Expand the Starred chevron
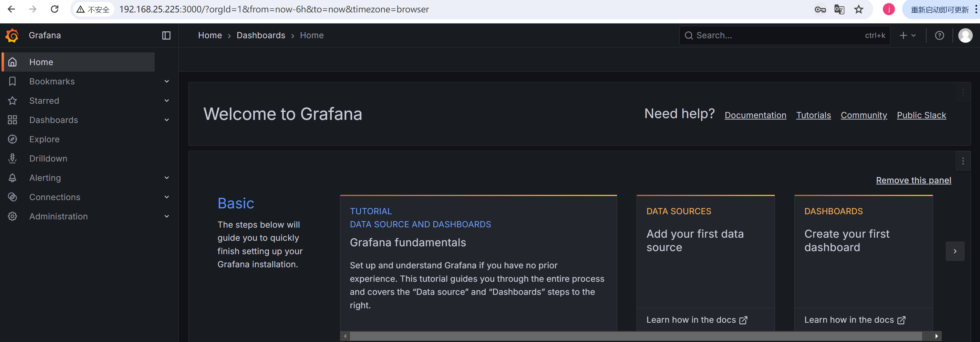This screenshot has height=342, width=980. pyautogui.click(x=167, y=101)
